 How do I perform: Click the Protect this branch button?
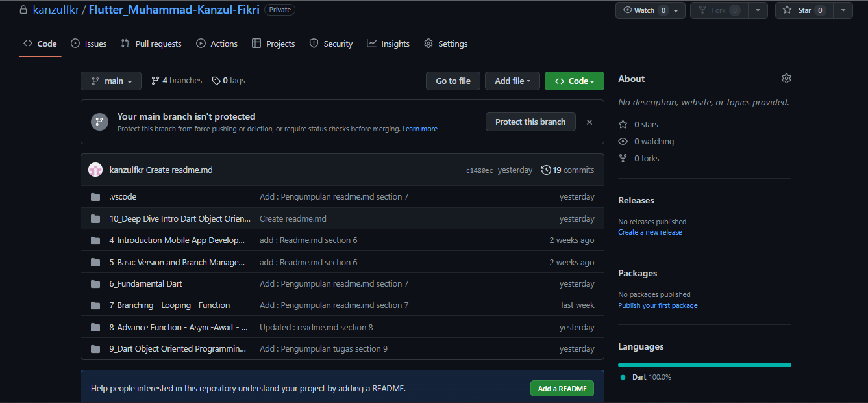(530, 122)
